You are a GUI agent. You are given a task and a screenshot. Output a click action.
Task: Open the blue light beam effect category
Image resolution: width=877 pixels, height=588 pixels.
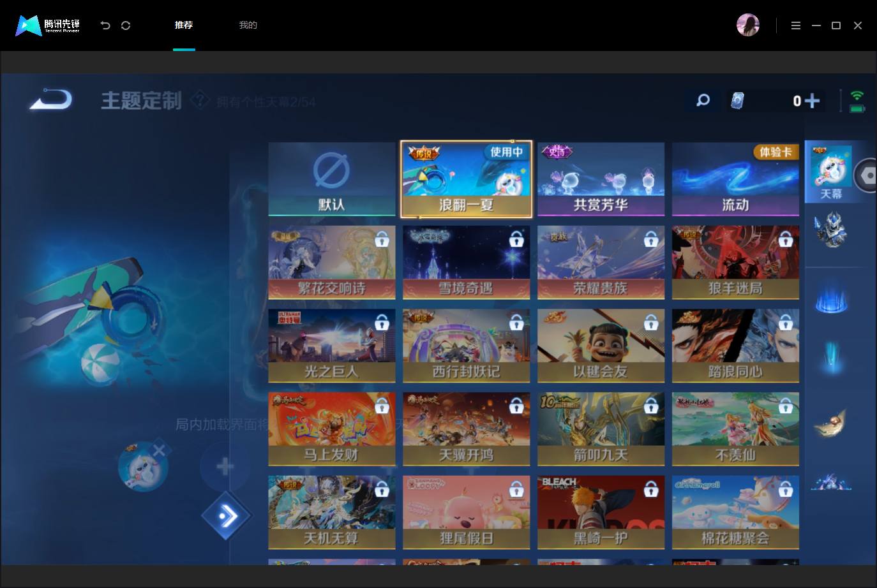pos(831,357)
